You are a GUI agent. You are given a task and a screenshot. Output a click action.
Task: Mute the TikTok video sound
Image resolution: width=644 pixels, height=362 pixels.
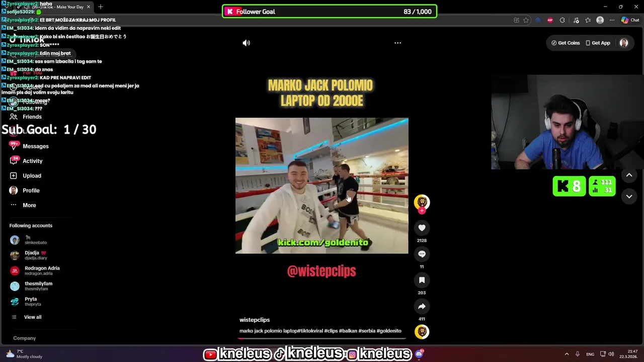[246, 43]
